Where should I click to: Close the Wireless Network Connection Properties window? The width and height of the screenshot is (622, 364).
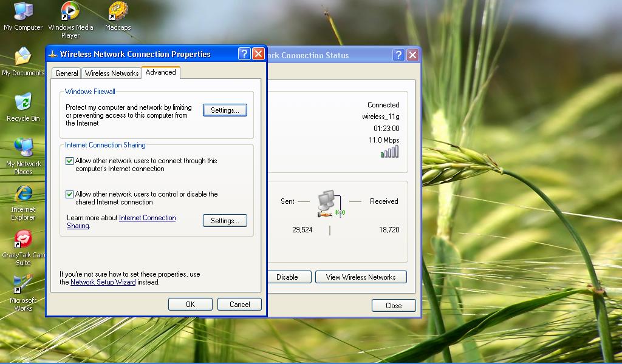(x=258, y=54)
